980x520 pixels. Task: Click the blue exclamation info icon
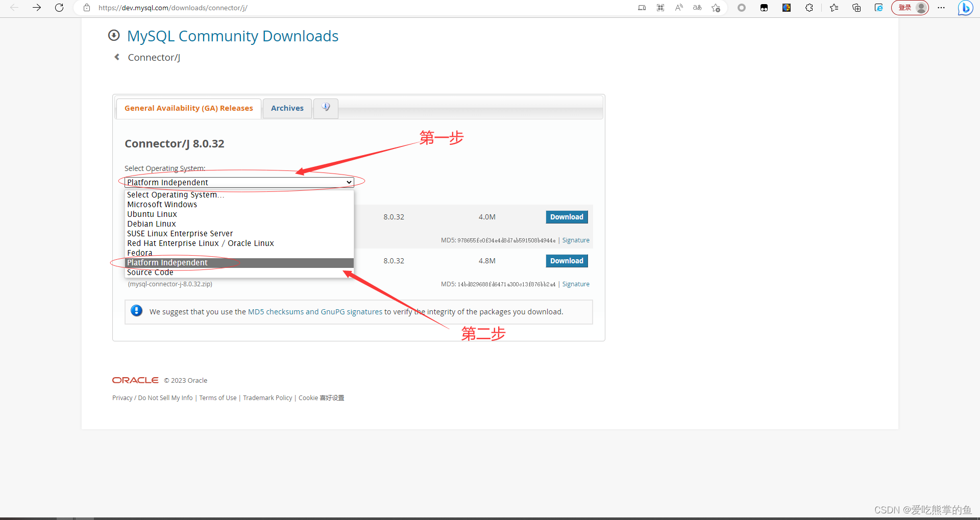click(x=136, y=311)
